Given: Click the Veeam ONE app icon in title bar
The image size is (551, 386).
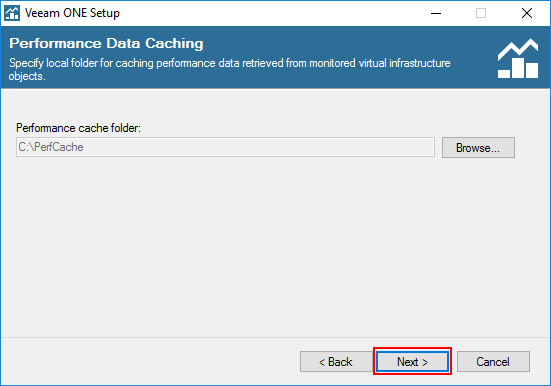Looking at the screenshot, I should pyautogui.click(x=12, y=13).
